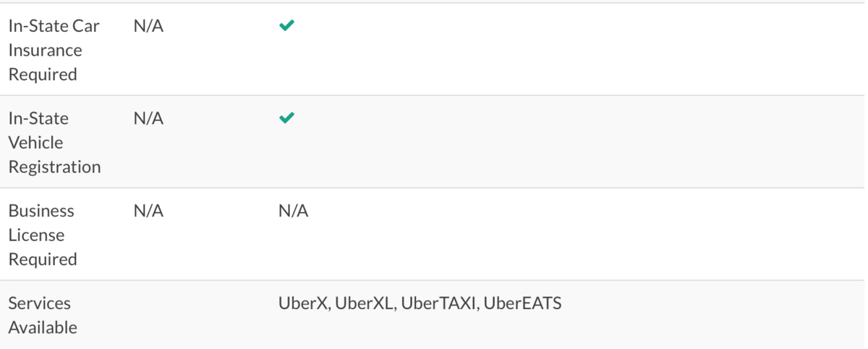Click the UberX service text
868x349 pixels.
(x=304, y=303)
